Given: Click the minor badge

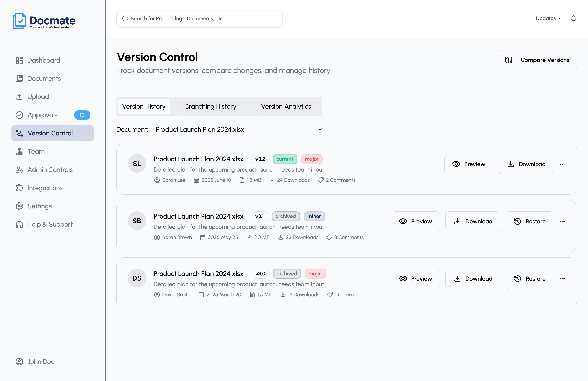Looking at the screenshot, I should (x=314, y=216).
